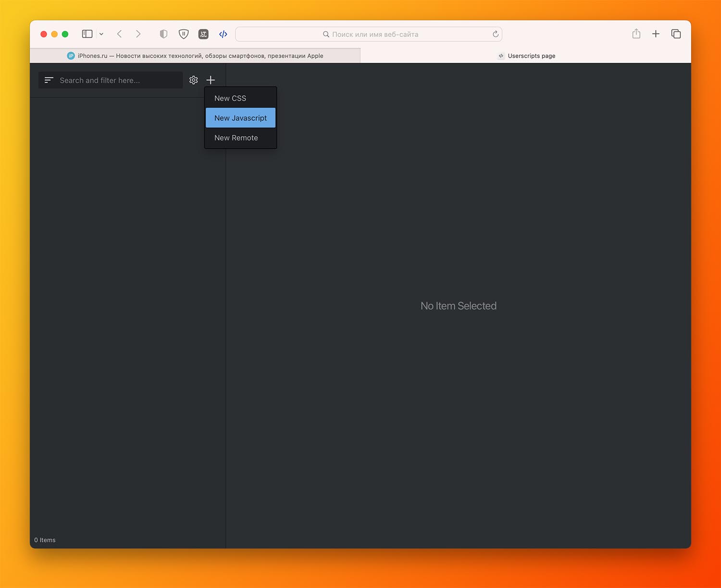The height and width of the screenshot is (588, 721).
Task: Open the Share menu
Action: click(636, 34)
